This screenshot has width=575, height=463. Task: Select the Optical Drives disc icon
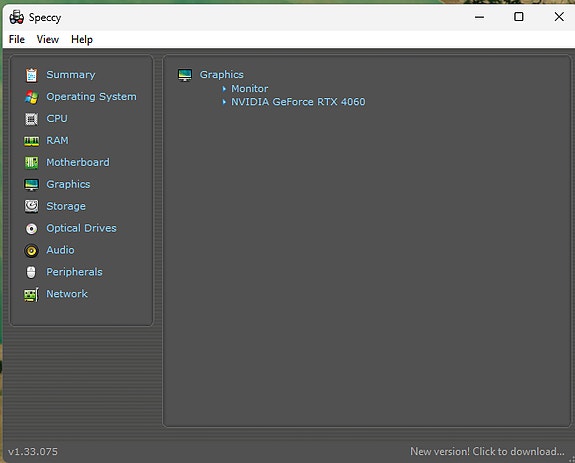click(32, 229)
